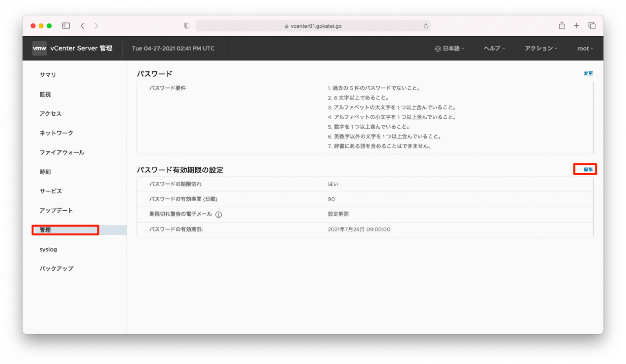Open the ネットワーク sidebar item
The width and height of the screenshot is (626, 364).
pos(56,133)
